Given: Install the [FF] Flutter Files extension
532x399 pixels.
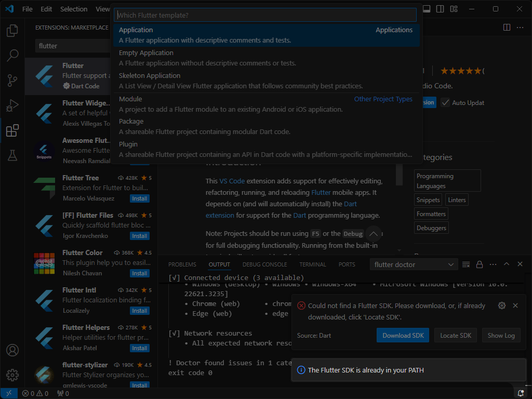Looking at the screenshot, I should (139, 236).
